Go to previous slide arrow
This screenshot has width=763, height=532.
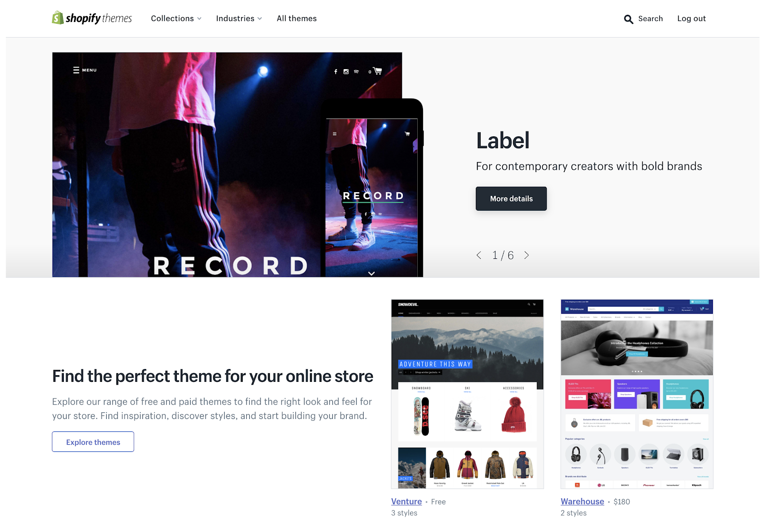479,256
